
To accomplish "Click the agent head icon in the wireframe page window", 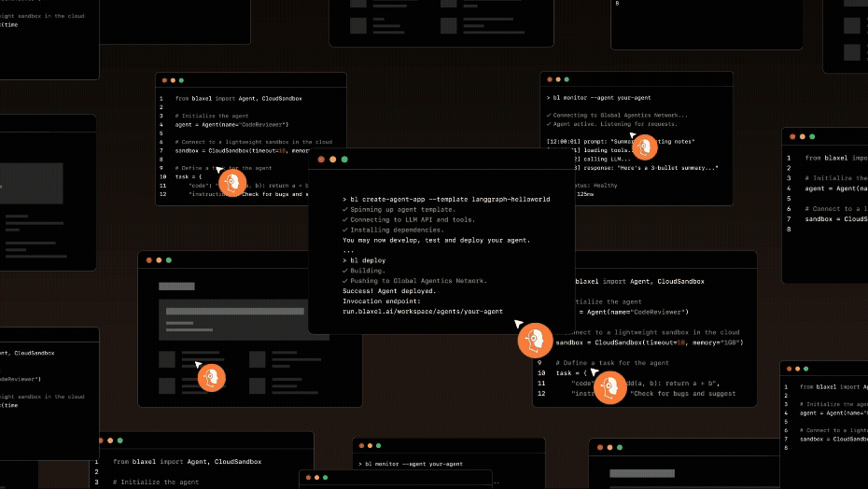I will (212, 378).
